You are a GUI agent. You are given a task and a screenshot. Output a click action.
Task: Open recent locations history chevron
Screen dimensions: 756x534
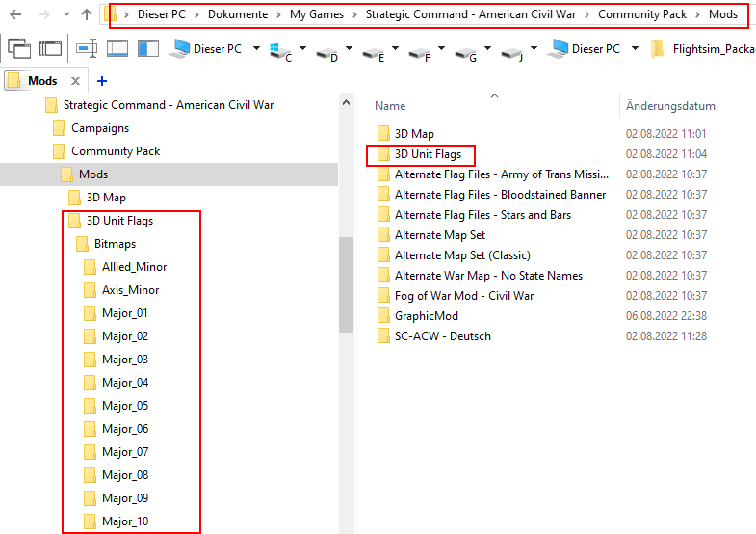pos(66,14)
